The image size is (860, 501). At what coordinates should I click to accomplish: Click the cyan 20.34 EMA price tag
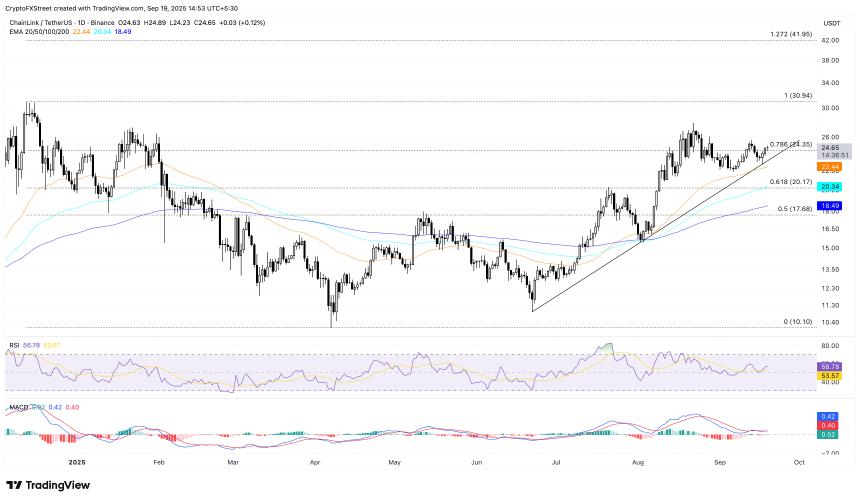829,187
